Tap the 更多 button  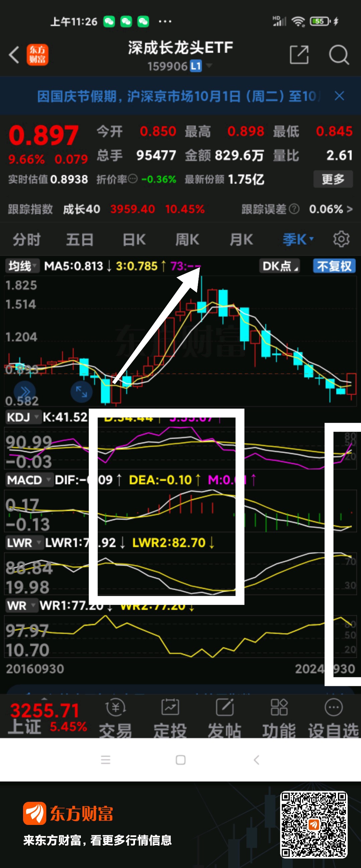point(333,179)
